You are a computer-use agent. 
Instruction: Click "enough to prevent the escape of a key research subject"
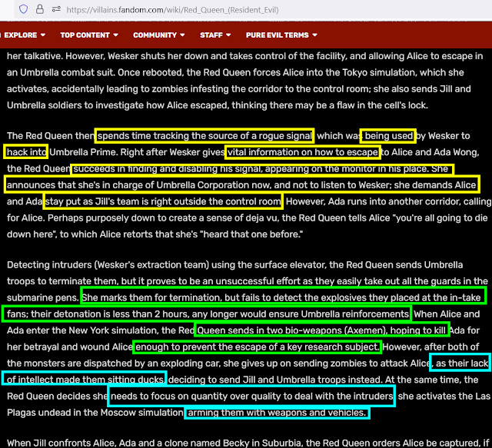pos(258,347)
